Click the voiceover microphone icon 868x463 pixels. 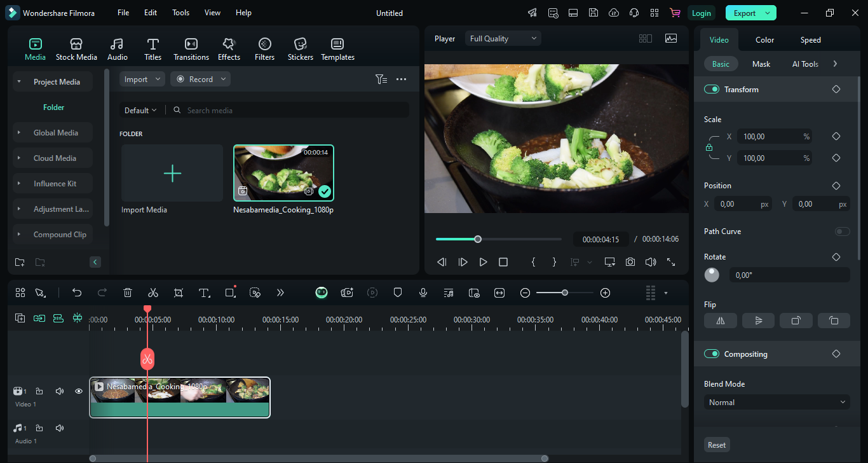click(x=423, y=293)
